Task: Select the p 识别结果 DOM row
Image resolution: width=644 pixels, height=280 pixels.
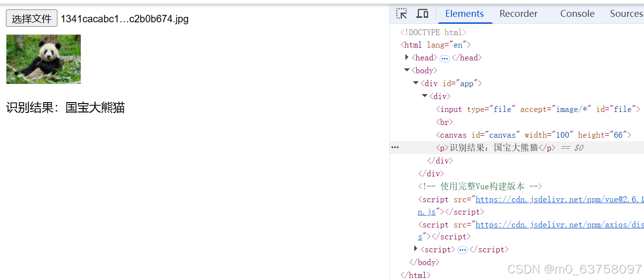Action: click(517, 148)
